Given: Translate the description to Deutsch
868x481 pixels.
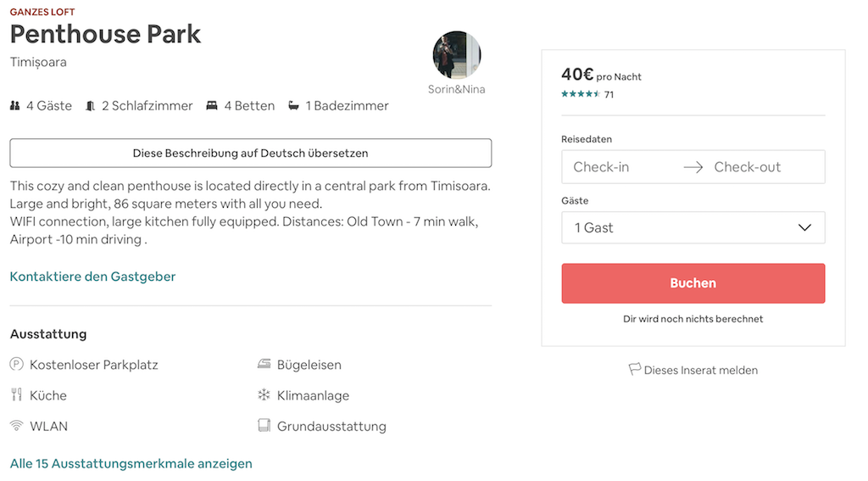Looking at the screenshot, I should pos(250,154).
